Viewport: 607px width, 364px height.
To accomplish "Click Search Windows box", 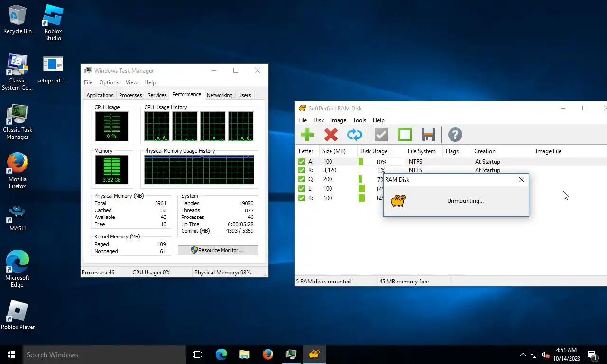I will (x=104, y=355).
